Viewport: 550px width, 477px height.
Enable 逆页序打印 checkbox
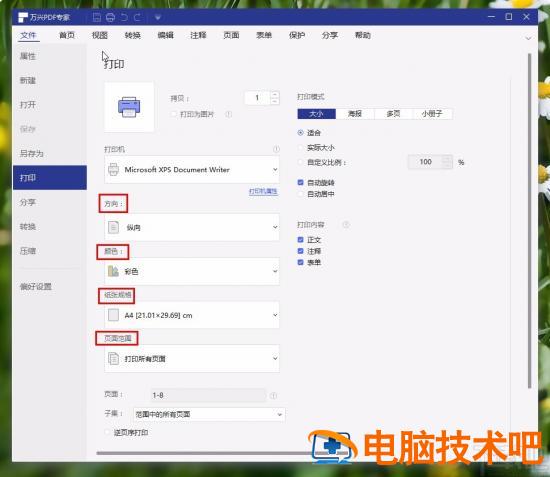coord(108,433)
